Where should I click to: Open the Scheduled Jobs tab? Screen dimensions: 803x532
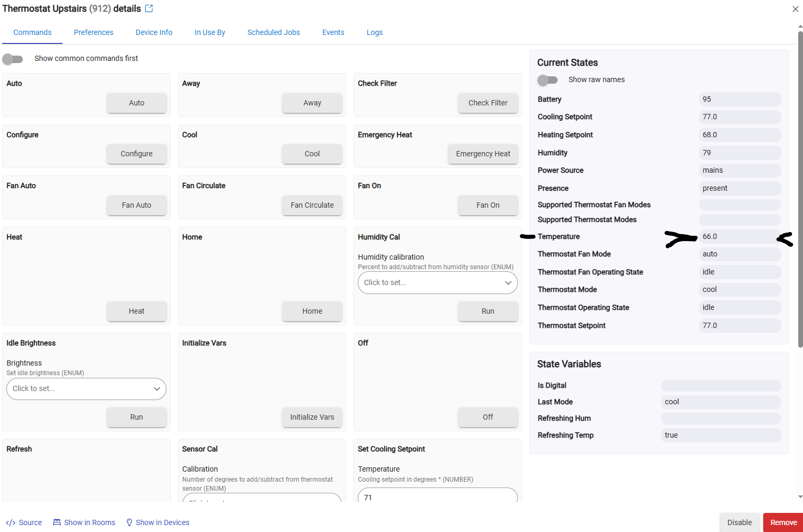273,32
